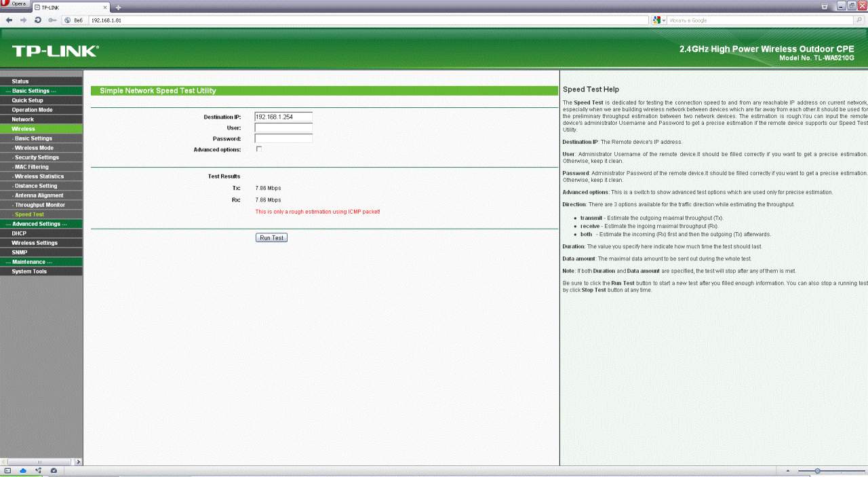Image resolution: width=868 pixels, height=477 pixels.
Task: Open the Status menu item
Action: tap(41, 81)
